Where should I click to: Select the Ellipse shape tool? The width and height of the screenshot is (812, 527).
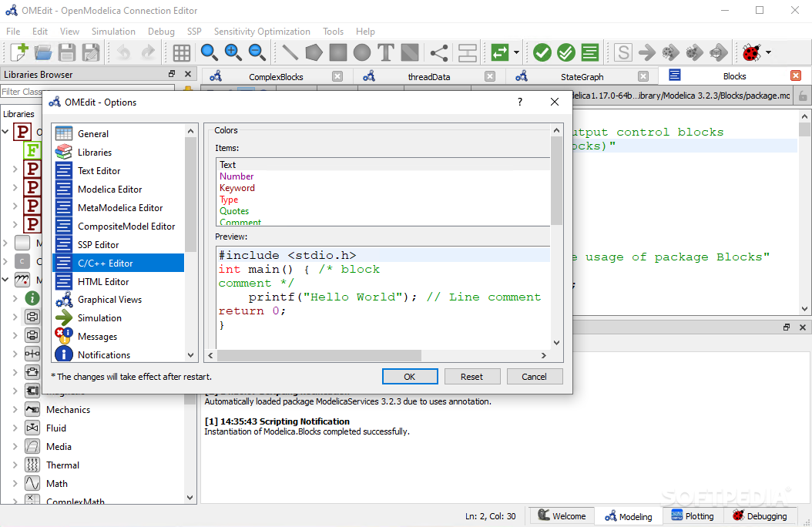362,52
